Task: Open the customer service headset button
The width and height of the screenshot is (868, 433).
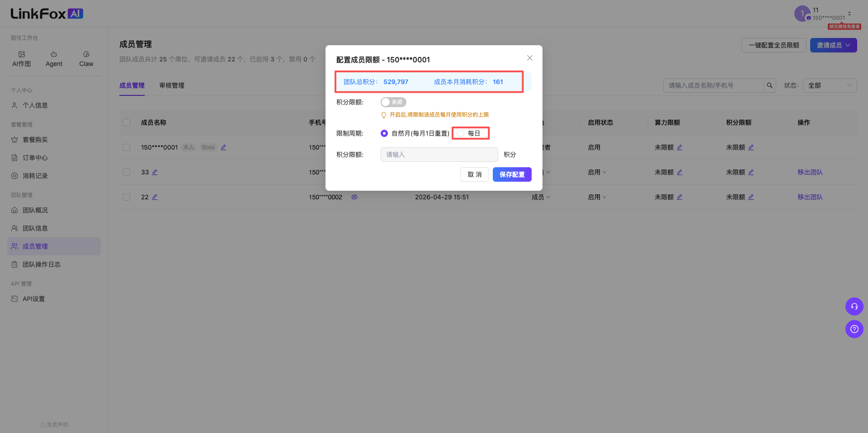Action: (x=854, y=306)
